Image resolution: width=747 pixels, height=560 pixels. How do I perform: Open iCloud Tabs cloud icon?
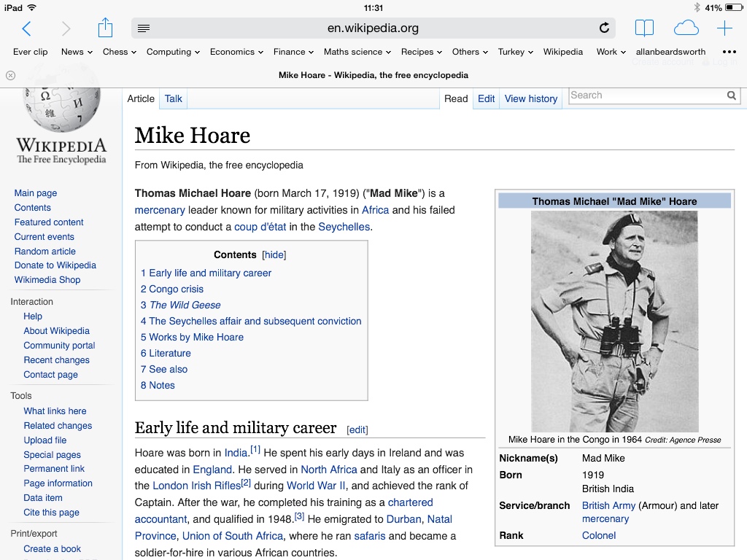coord(686,28)
